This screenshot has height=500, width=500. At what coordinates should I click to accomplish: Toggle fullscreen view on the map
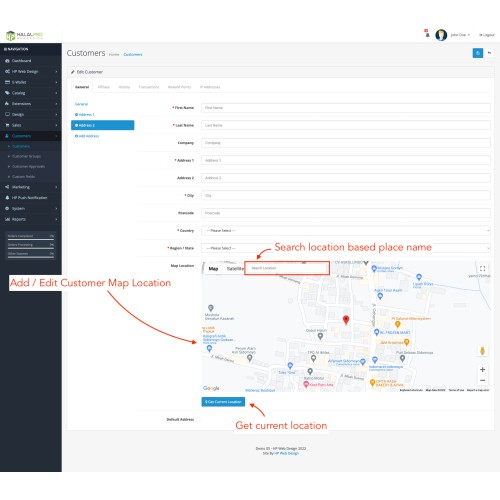coord(482,268)
